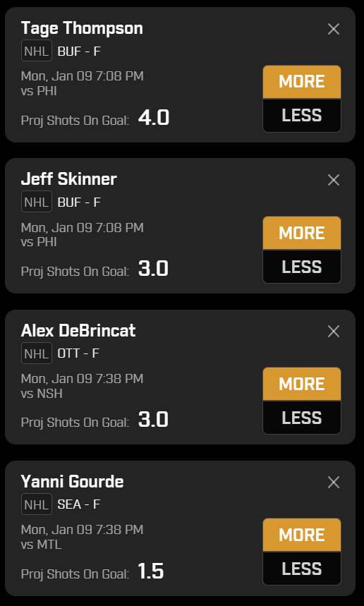Click NHL badge on Alex DeBrincat card
The width and height of the screenshot is (364, 606).
[36, 353]
